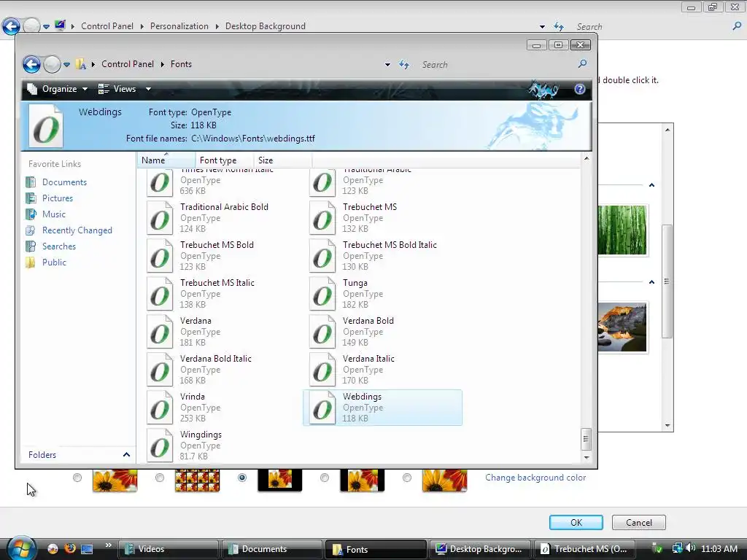Click the Fonts search magnifier icon
The width and height of the screenshot is (747, 560).
(x=582, y=64)
